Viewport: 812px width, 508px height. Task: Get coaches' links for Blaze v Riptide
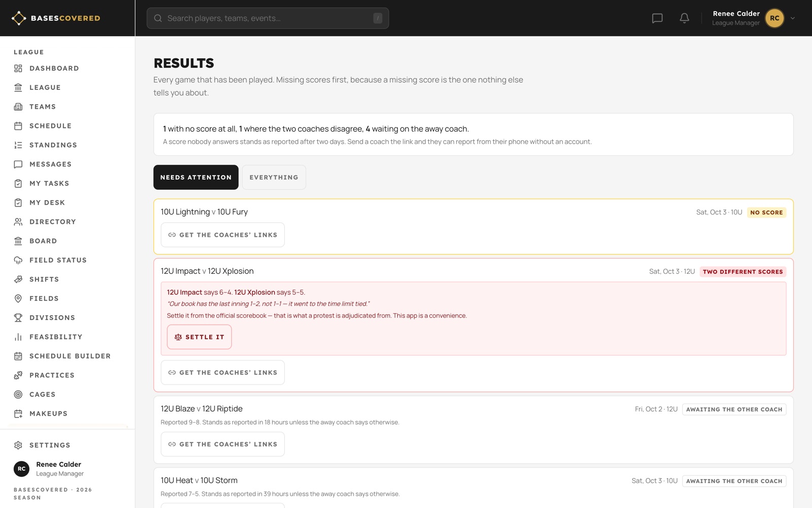click(223, 444)
